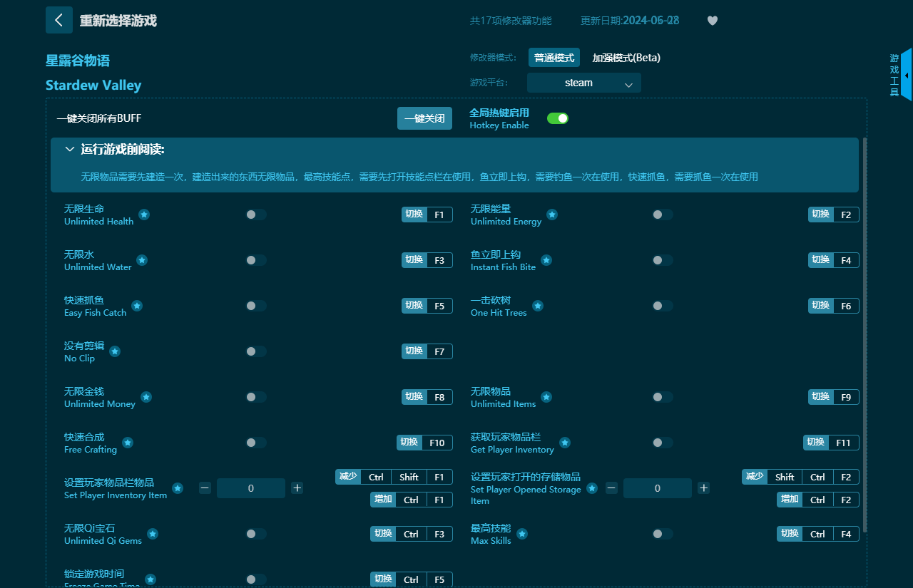Screen dimensions: 913x588
Task: Collapse the read-before-running notice section
Action: [69, 150]
